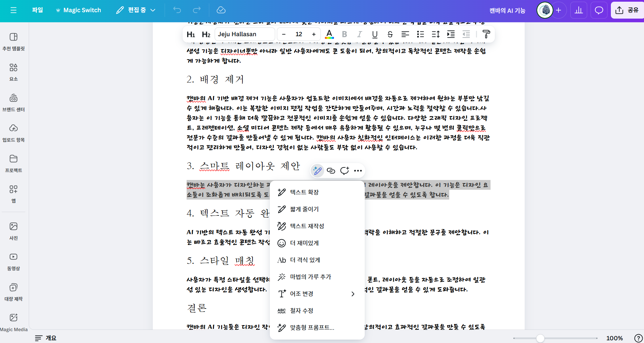Click the 결론 heading
The width and height of the screenshot is (644, 343).
point(197,308)
